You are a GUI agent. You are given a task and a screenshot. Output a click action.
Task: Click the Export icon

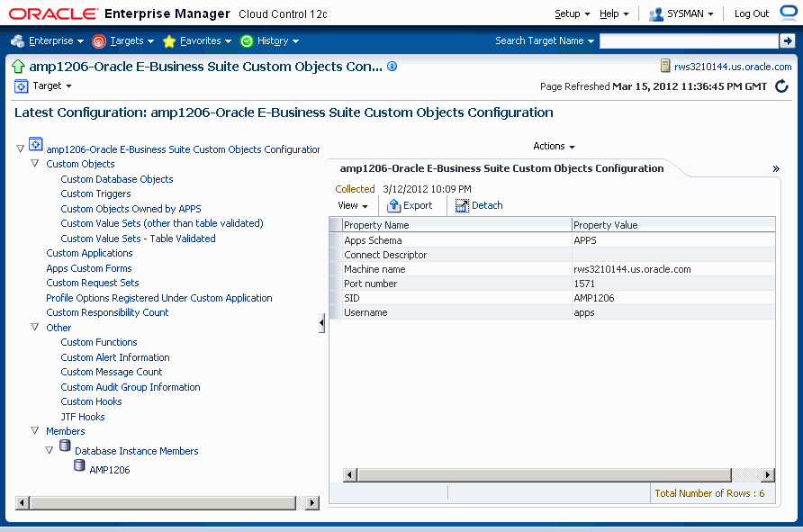[x=393, y=205]
